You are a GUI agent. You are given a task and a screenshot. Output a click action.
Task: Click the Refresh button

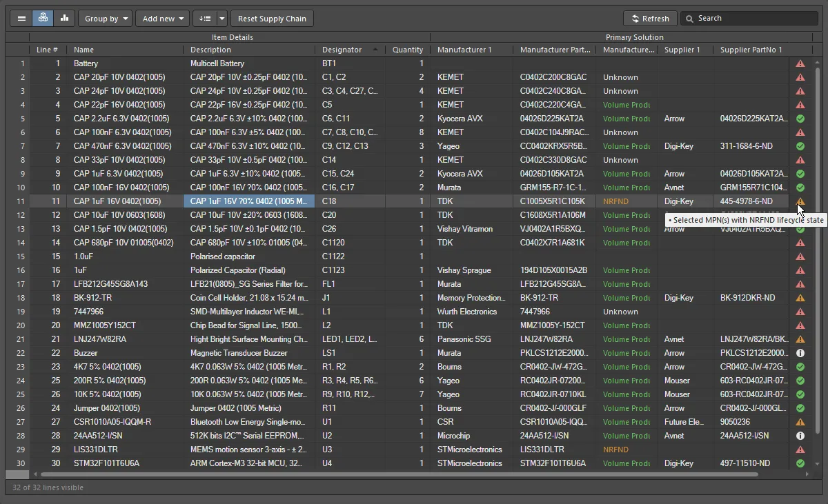(x=650, y=19)
